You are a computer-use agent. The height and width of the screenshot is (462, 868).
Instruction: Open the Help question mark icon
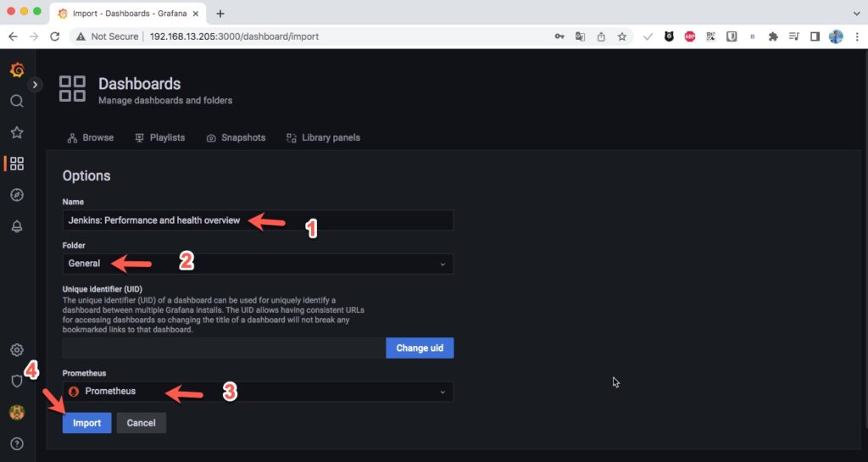pos(17,443)
